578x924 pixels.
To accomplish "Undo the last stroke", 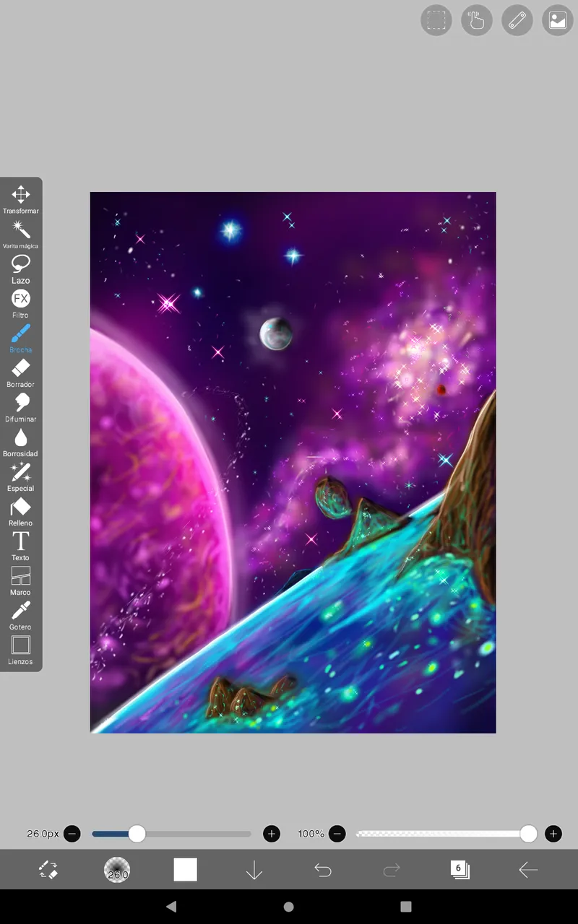I will pyautogui.click(x=323, y=871).
